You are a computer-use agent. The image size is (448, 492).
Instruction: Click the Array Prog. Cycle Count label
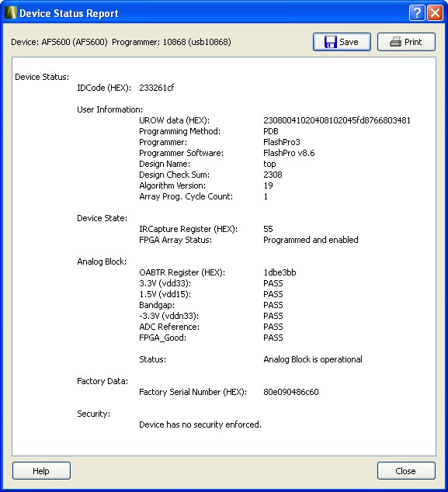186,197
